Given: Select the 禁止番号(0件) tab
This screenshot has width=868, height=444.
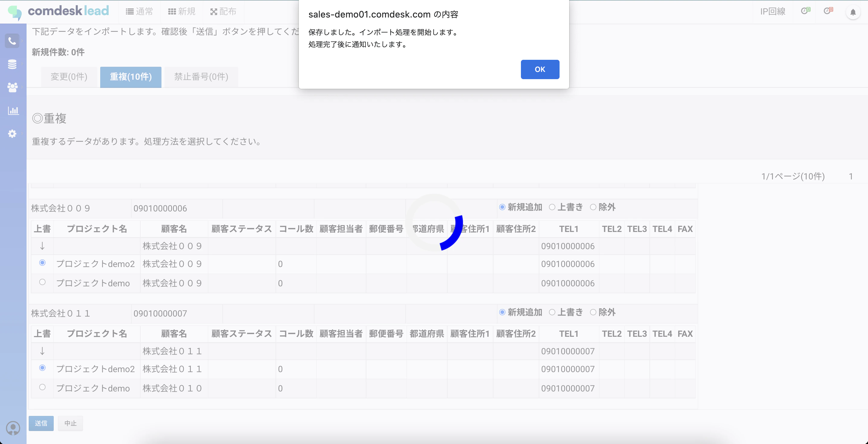Looking at the screenshot, I should coord(201,77).
